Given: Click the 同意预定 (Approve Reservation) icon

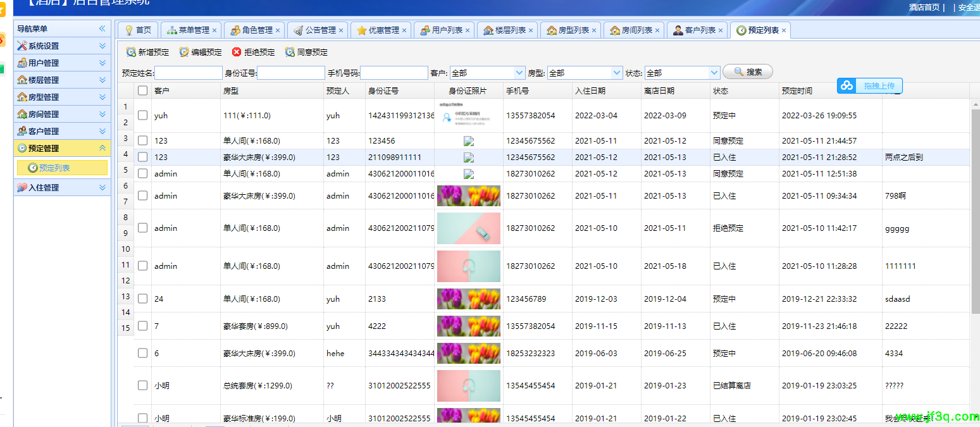Looking at the screenshot, I should 290,52.
